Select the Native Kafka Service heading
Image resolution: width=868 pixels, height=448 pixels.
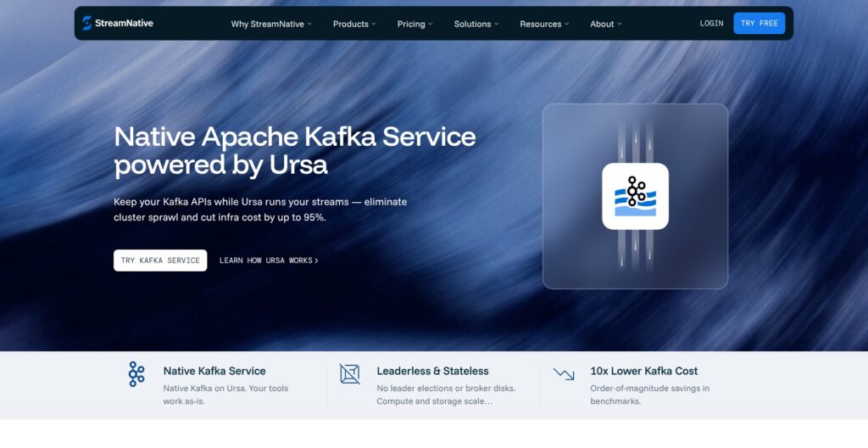pyautogui.click(x=214, y=371)
